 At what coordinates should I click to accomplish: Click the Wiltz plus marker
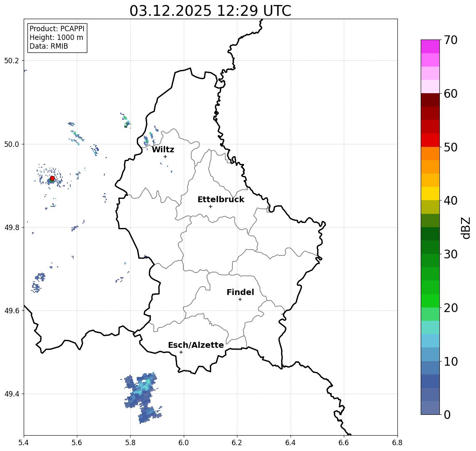click(165, 156)
